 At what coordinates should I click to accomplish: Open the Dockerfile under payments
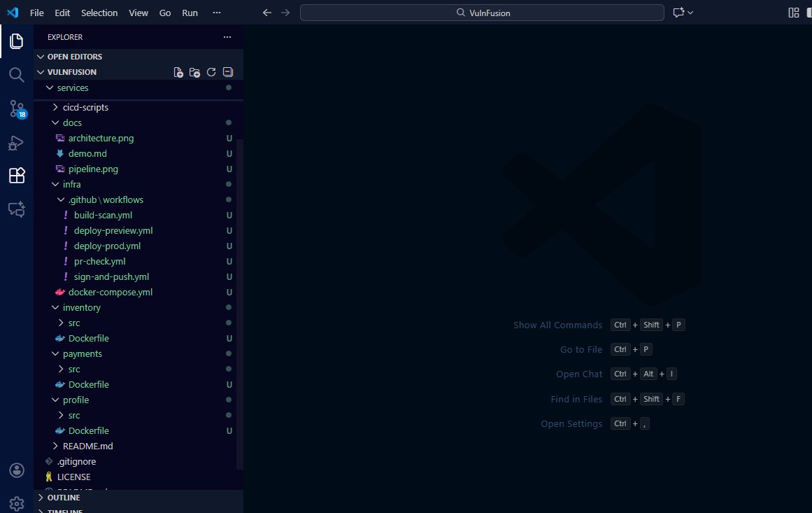coord(138,384)
